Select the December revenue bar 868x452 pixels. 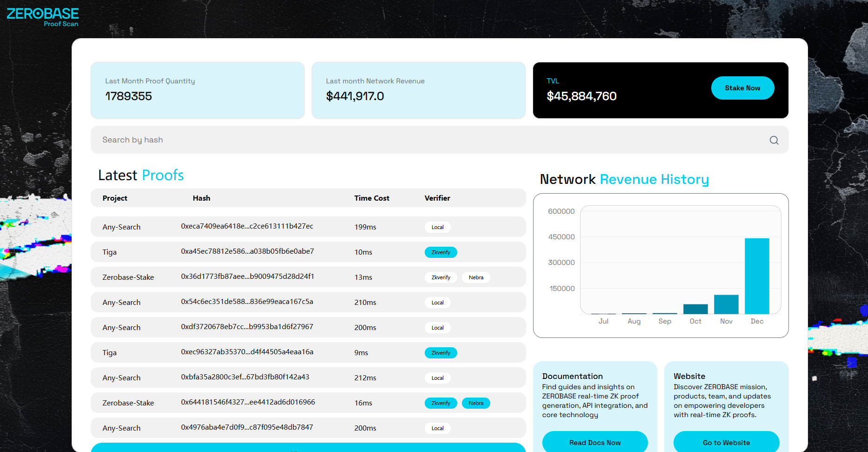(x=757, y=276)
